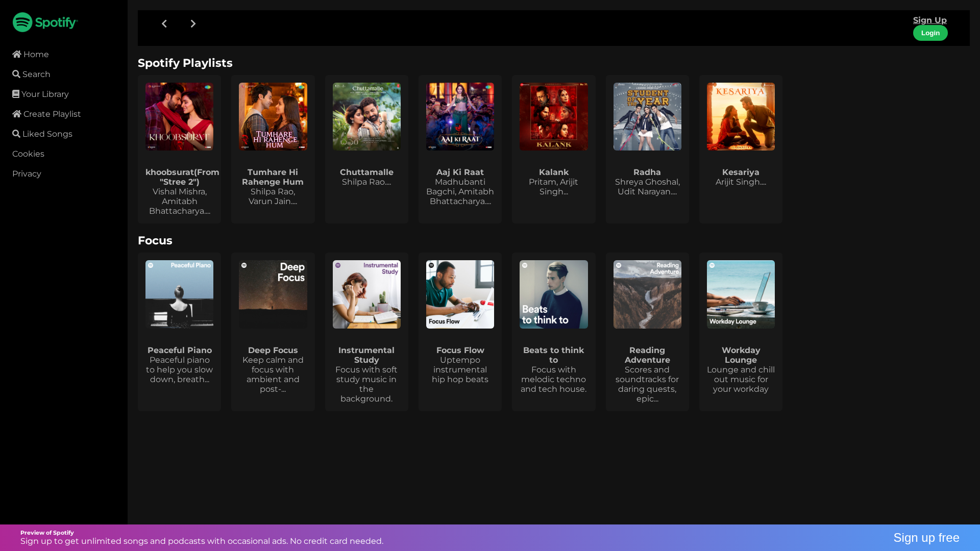Click the 'Instrumental Study' title text

click(366, 355)
